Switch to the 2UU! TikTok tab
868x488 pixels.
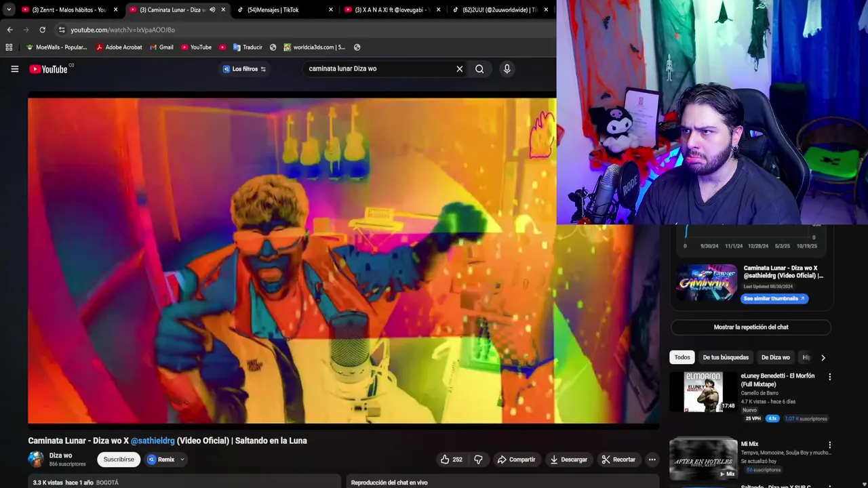(x=500, y=9)
